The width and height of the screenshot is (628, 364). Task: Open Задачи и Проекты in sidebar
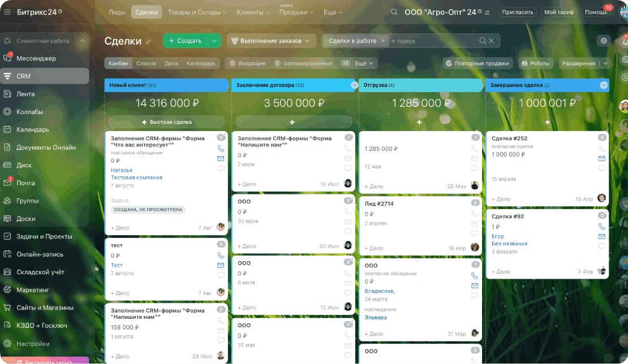45,236
